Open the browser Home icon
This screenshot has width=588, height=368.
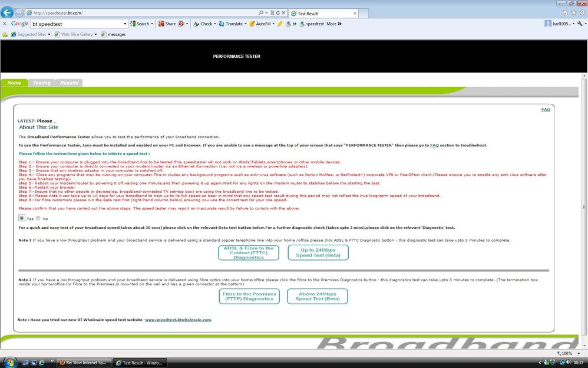pos(565,12)
